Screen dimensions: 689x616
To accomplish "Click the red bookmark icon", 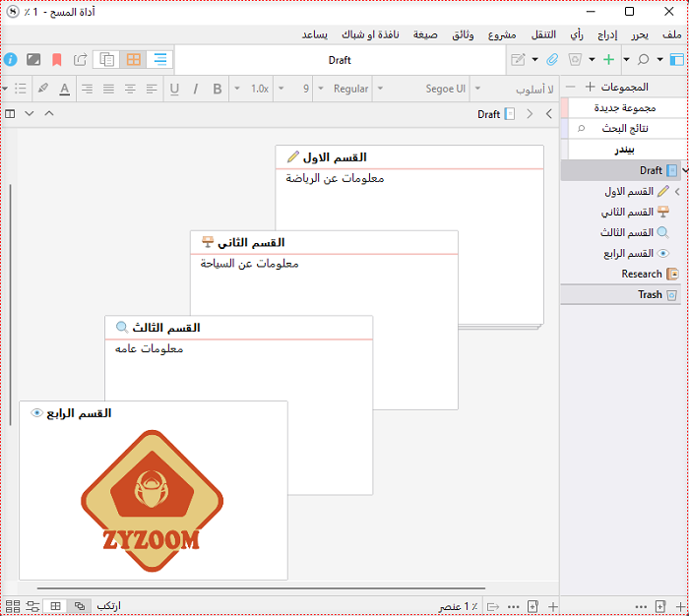I will coord(57,59).
